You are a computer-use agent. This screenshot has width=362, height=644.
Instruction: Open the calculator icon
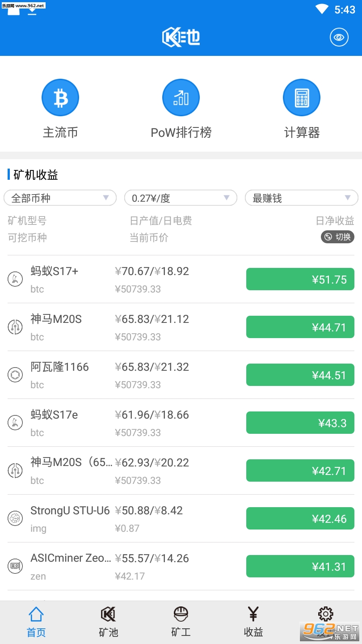point(302,97)
